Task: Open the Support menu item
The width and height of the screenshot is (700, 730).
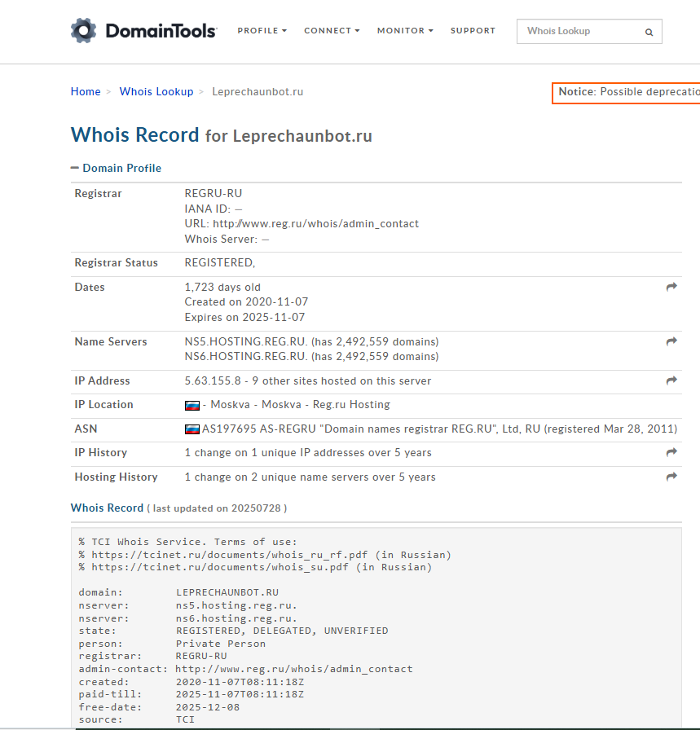Action: point(473,31)
